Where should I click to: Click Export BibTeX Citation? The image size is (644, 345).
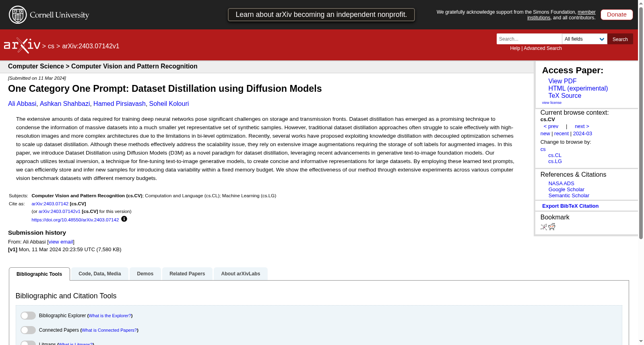pyautogui.click(x=570, y=206)
